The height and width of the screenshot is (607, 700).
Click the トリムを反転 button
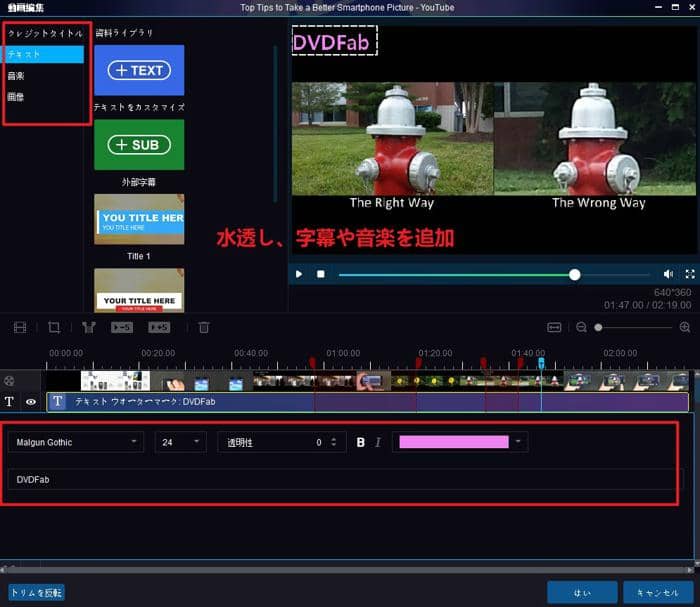coord(36,593)
